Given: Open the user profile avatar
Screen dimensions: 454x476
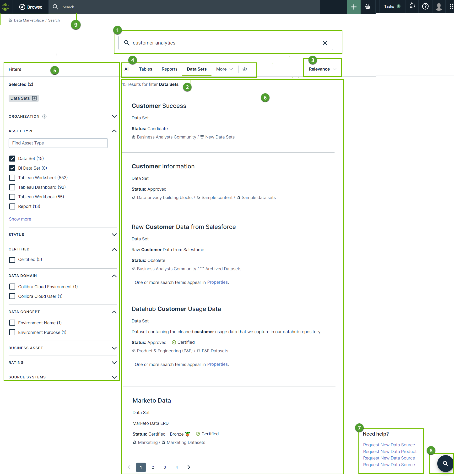Looking at the screenshot, I should coord(438,6).
